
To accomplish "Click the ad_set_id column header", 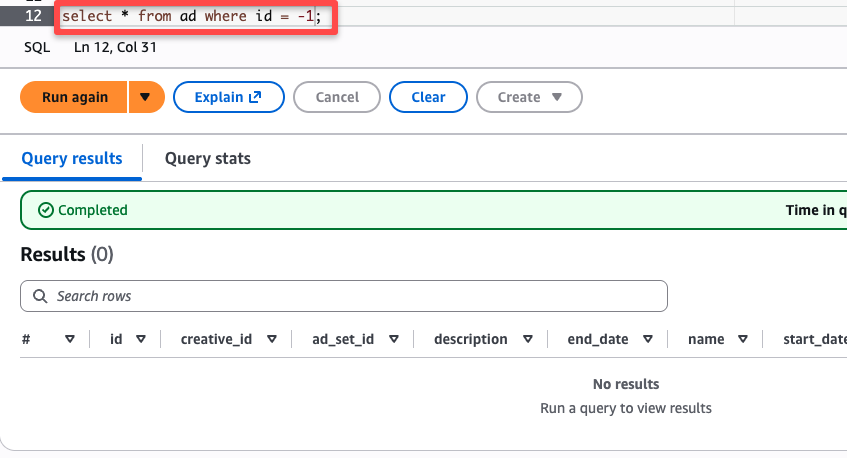I will tap(343, 339).
